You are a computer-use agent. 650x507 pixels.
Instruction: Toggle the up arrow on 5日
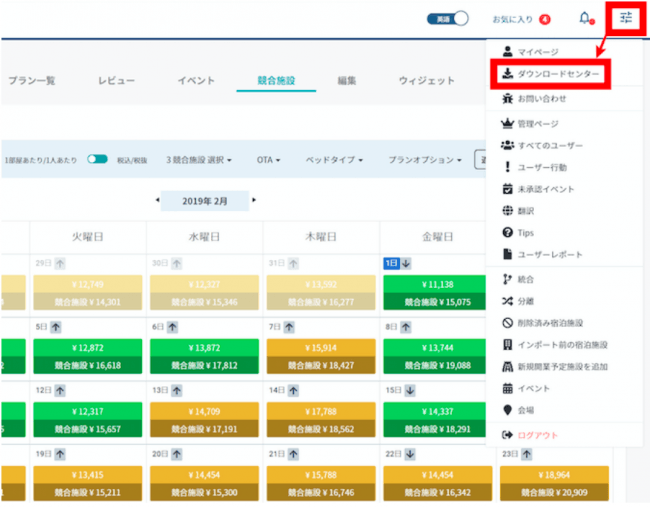56,327
